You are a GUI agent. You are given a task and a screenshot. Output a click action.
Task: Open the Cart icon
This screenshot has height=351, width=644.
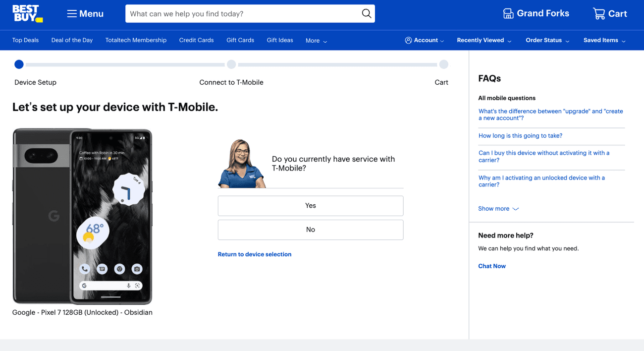599,13
